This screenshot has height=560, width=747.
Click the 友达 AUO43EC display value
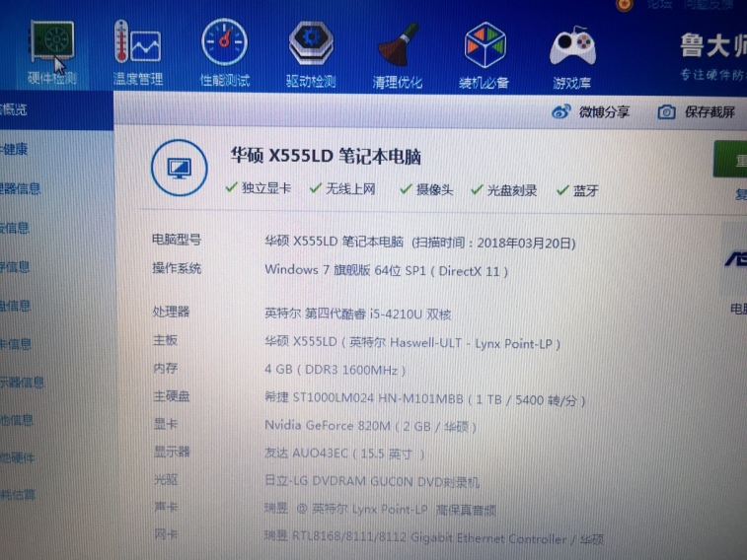point(344,454)
